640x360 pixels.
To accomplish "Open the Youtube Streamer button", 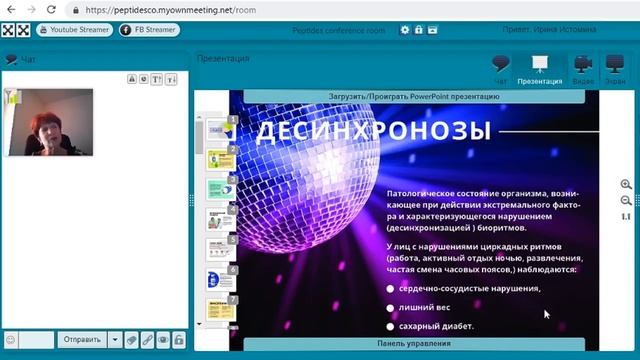I will pos(74,30).
